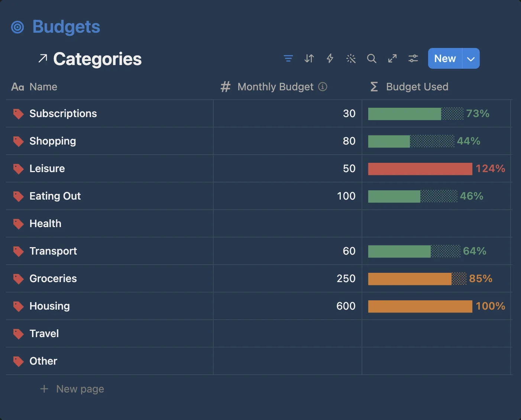Viewport: 521px width, 420px height.
Task: Click the 46% Eating Out progress bar
Action: pyautogui.click(x=413, y=196)
